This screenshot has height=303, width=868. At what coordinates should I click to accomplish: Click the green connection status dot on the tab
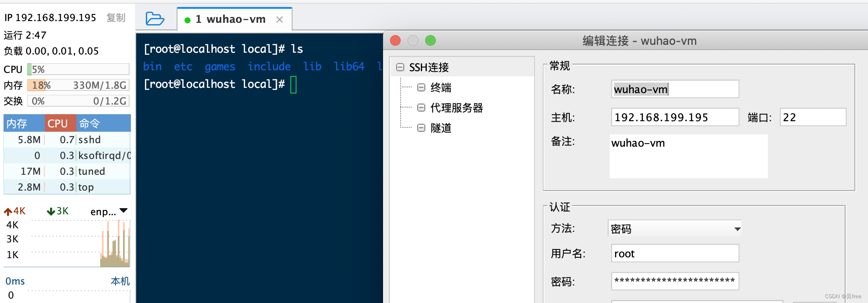(x=188, y=20)
